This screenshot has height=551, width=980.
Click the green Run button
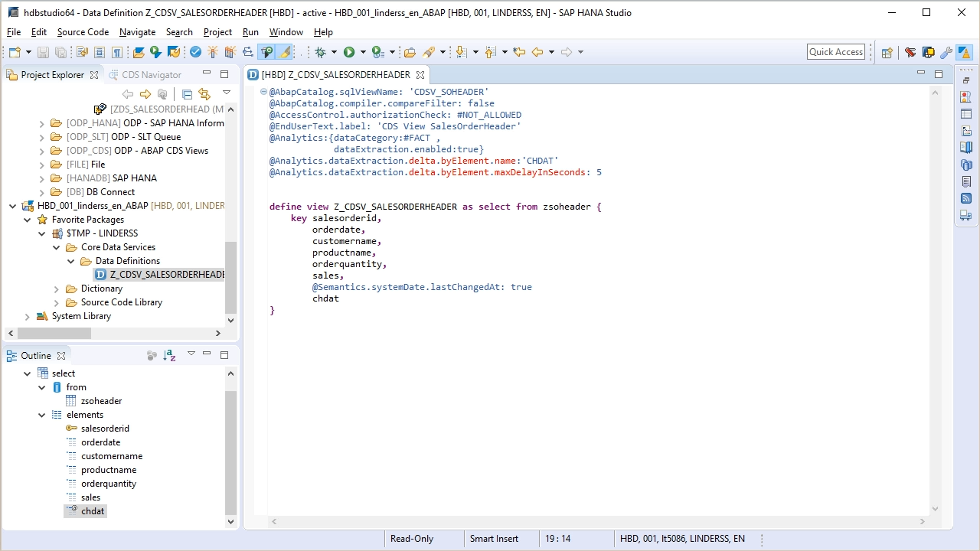point(349,52)
